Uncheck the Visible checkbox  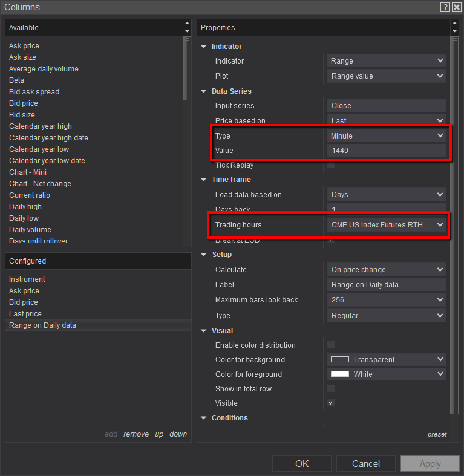coord(331,403)
